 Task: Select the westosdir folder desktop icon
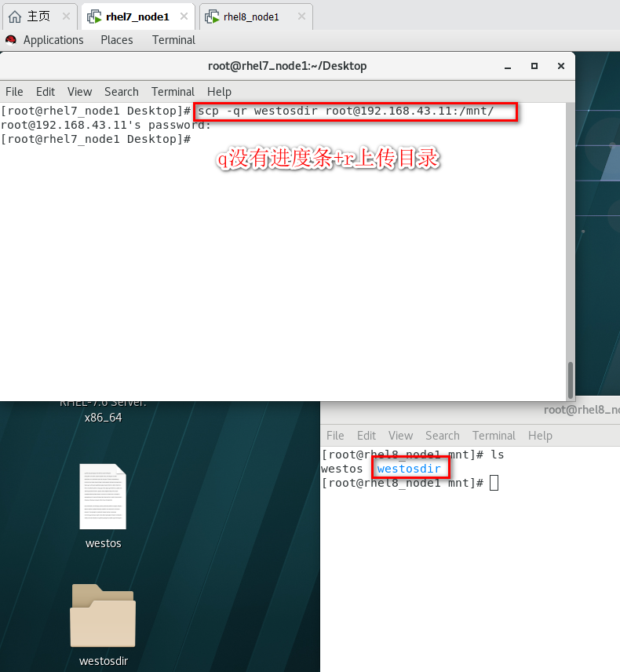coord(103,615)
